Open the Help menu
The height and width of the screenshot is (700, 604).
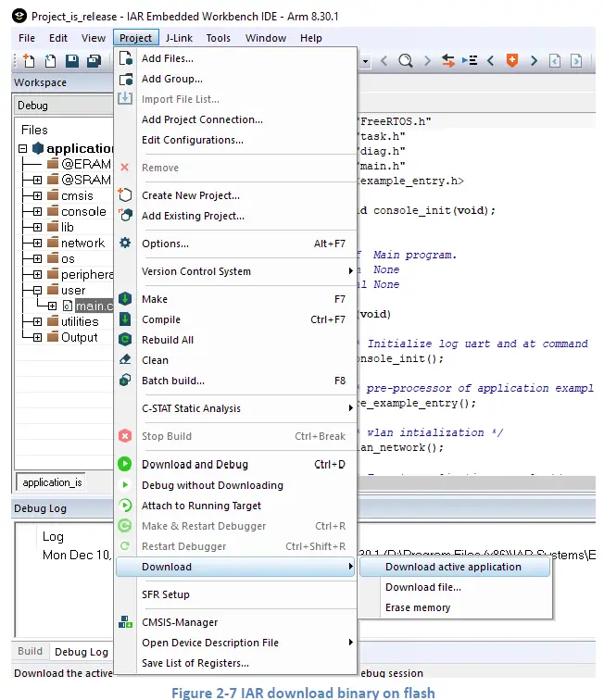(x=311, y=38)
